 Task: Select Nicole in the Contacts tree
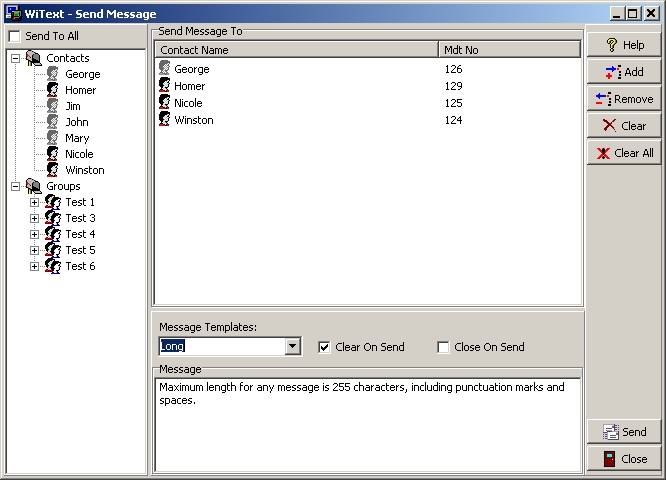[x=79, y=154]
